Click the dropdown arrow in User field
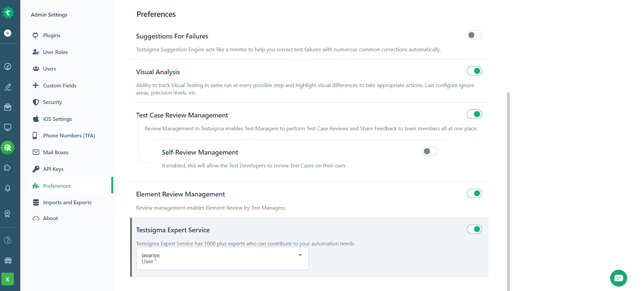 point(300,255)
